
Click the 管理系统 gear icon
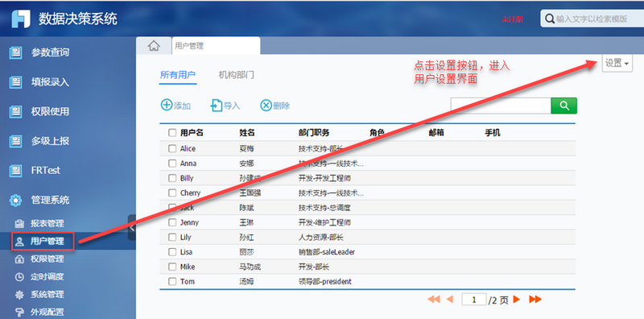click(x=15, y=201)
